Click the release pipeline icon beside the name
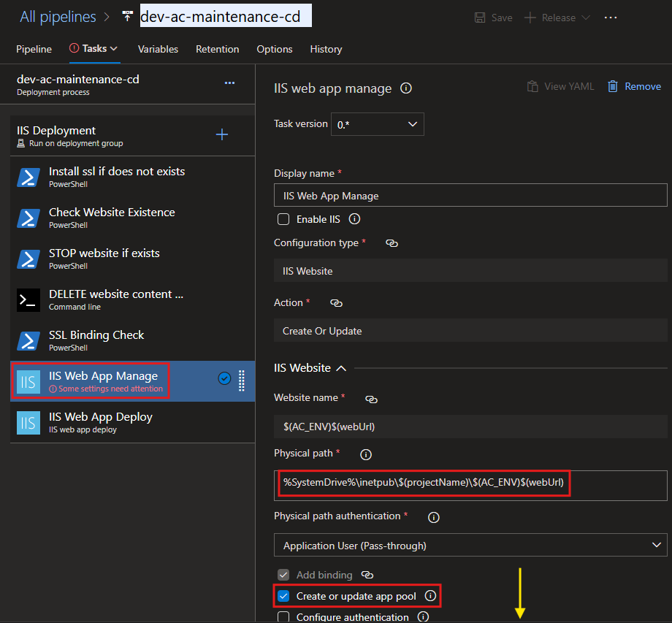This screenshot has height=623, width=672. pyautogui.click(x=127, y=16)
